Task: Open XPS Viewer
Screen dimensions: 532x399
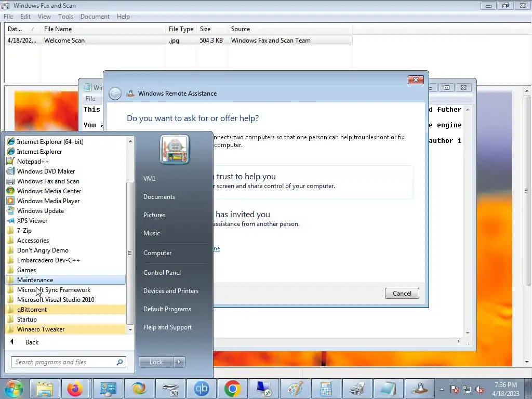Action: tap(65, 220)
